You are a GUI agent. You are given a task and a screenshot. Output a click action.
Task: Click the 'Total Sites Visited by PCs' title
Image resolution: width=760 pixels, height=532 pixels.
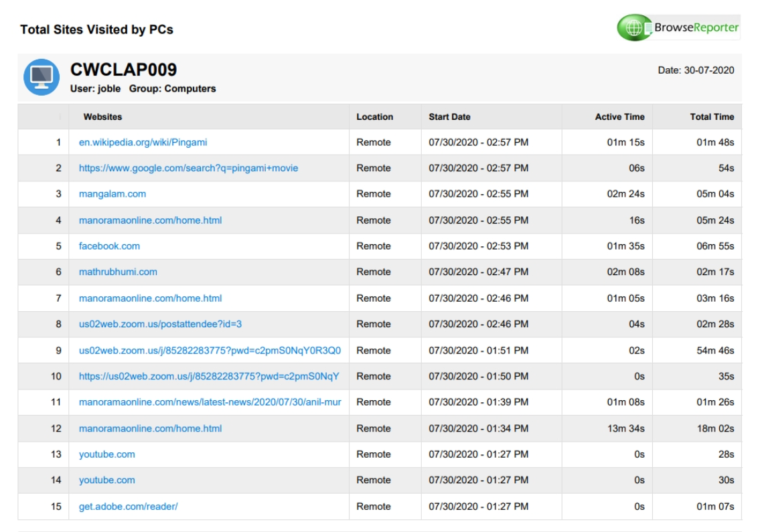[96, 29]
